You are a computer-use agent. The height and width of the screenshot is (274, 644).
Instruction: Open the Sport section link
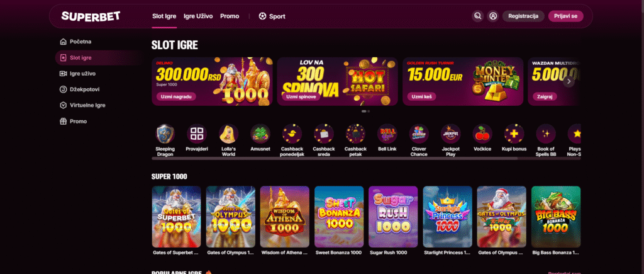coord(272,16)
